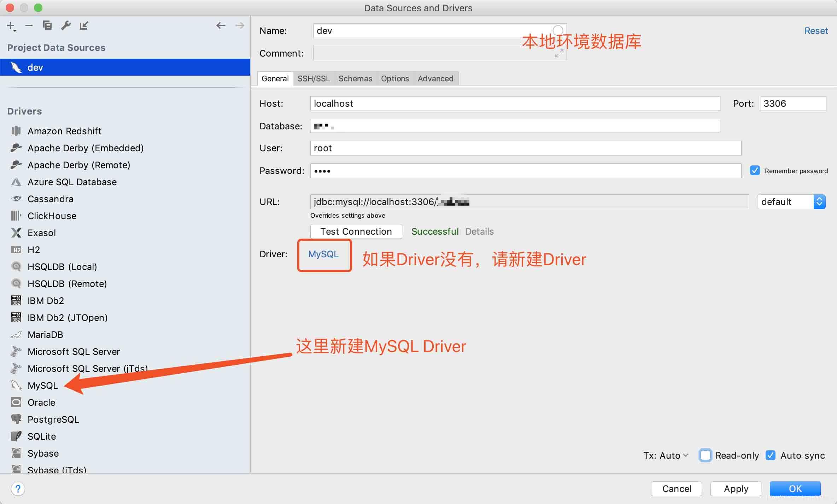837x504 pixels.
Task: Remove selected data source with minus icon
Action: click(x=29, y=25)
